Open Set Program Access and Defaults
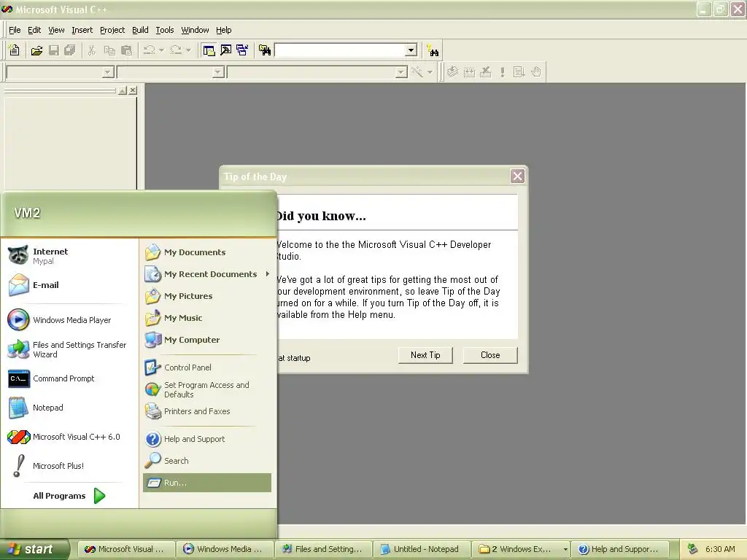Viewport: 747px width, 560px height. 206,389
